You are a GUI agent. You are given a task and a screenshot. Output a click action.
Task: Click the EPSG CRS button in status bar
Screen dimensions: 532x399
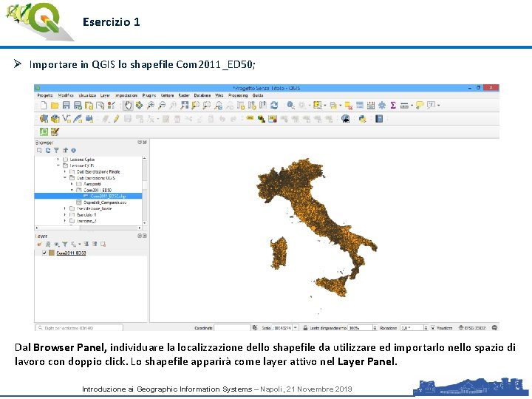point(472,328)
